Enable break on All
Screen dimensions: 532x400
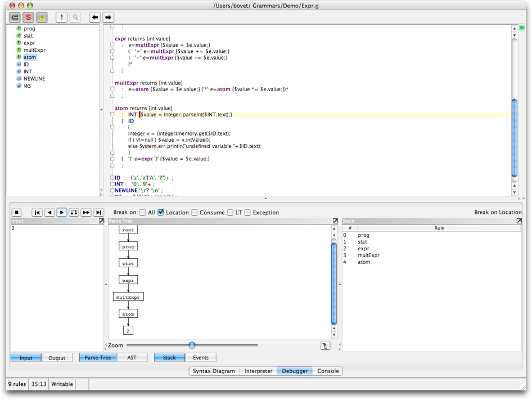(x=143, y=213)
